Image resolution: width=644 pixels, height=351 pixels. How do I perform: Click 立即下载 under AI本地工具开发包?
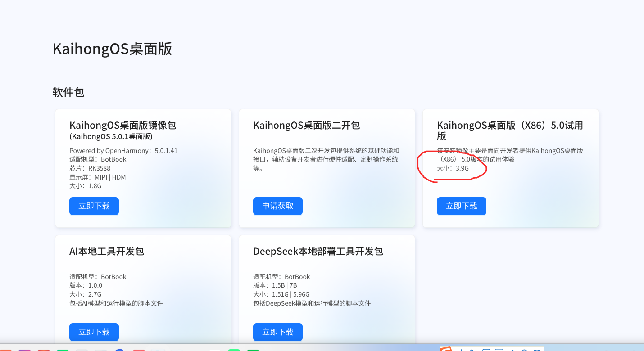pos(94,332)
